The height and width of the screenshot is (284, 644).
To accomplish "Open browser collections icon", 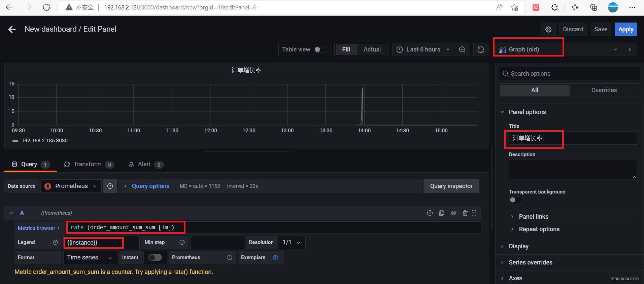I will [x=594, y=7].
